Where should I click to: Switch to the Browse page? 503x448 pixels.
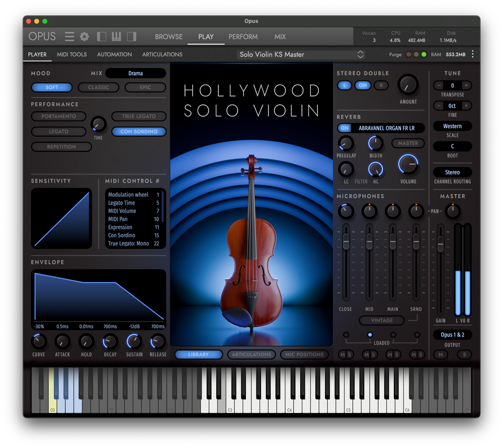pyautogui.click(x=169, y=37)
